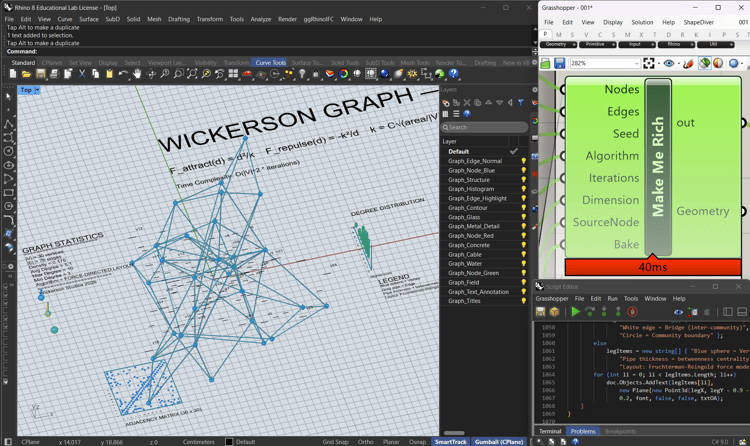Open the Top viewport dropdown arrow
Image resolution: width=750 pixels, height=446 pixels.
click(37, 90)
